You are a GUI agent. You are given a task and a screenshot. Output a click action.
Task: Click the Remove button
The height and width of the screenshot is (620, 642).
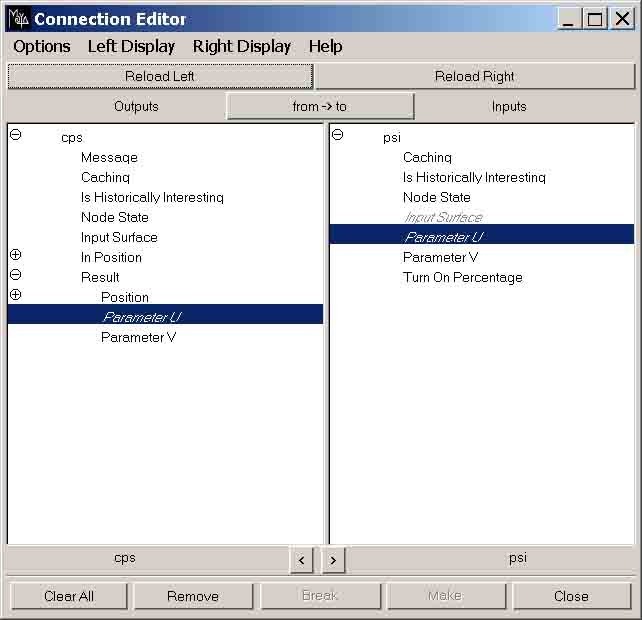[x=193, y=596]
